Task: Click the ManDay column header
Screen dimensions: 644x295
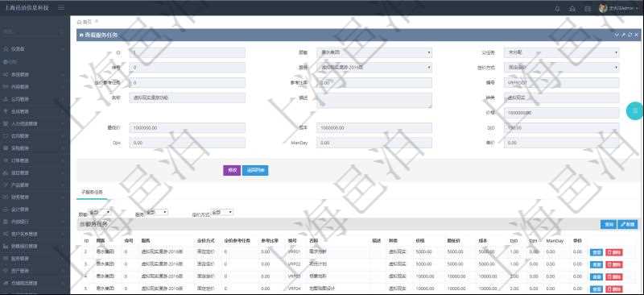Action: [x=555, y=241]
